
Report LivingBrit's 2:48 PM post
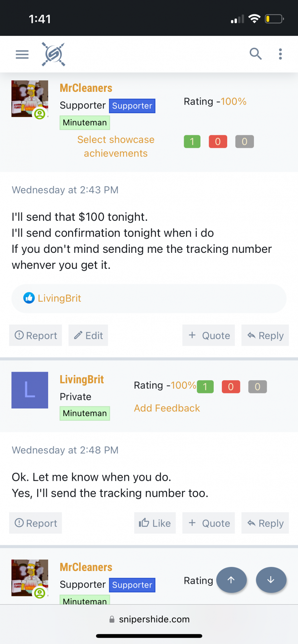[x=36, y=523]
